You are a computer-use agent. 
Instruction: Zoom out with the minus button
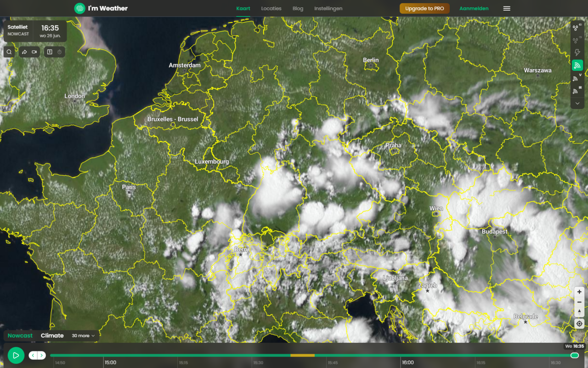(x=579, y=302)
